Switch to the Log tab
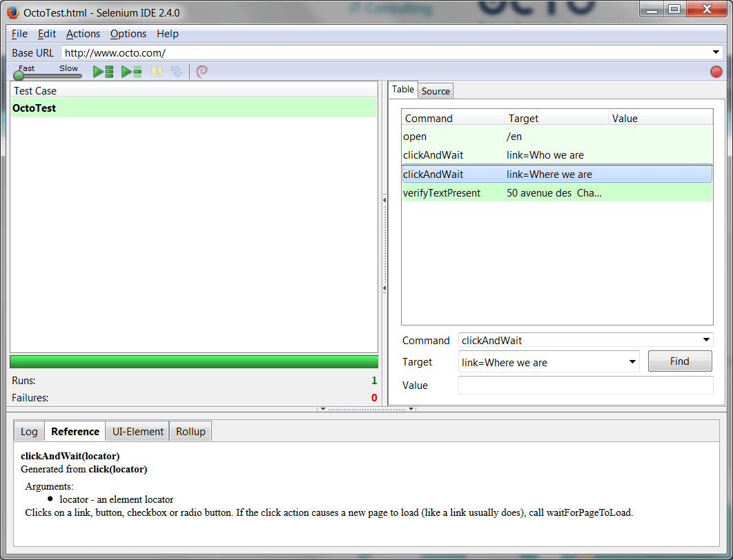The image size is (733, 560). 29,432
